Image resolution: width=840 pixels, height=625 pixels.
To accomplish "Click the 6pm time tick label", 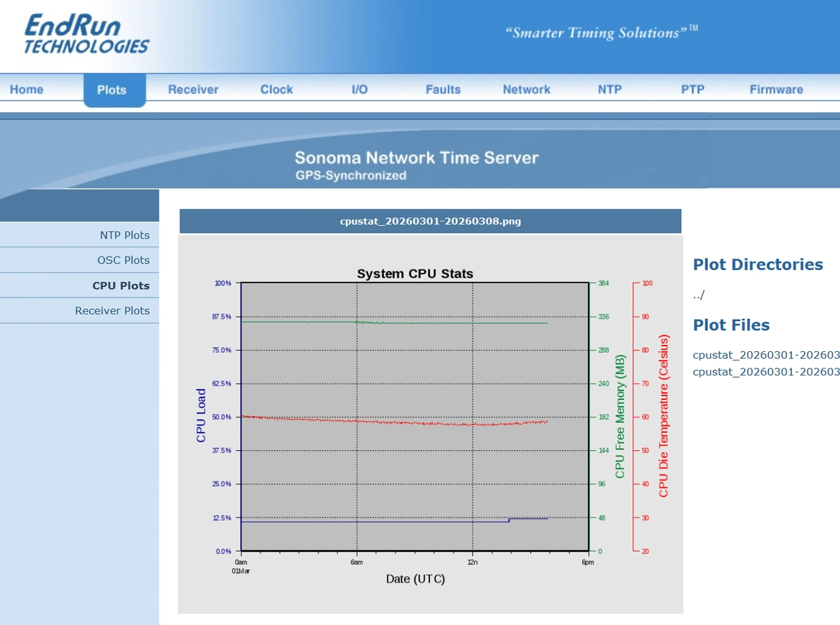I will [x=588, y=562].
